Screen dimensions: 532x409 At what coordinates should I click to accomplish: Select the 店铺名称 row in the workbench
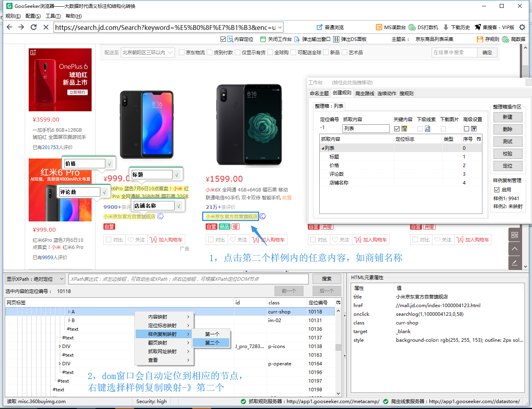(x=401, y=182)
